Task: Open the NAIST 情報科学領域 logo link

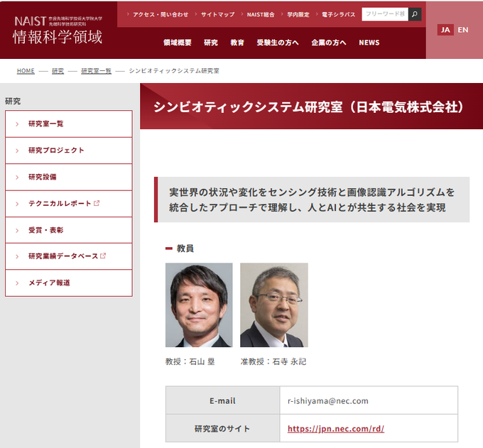Action: 58,30
